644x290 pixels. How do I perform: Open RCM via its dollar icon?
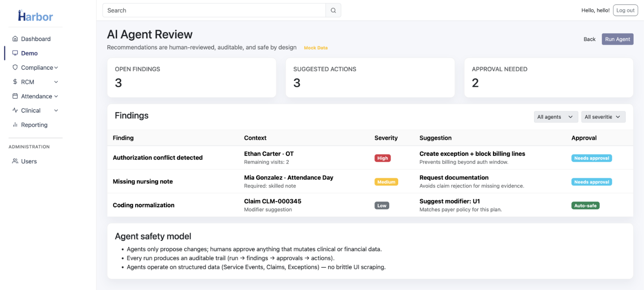coord(15,81)
